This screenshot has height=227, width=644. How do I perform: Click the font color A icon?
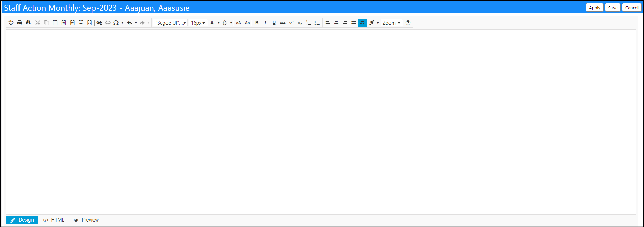click(212, 23)
